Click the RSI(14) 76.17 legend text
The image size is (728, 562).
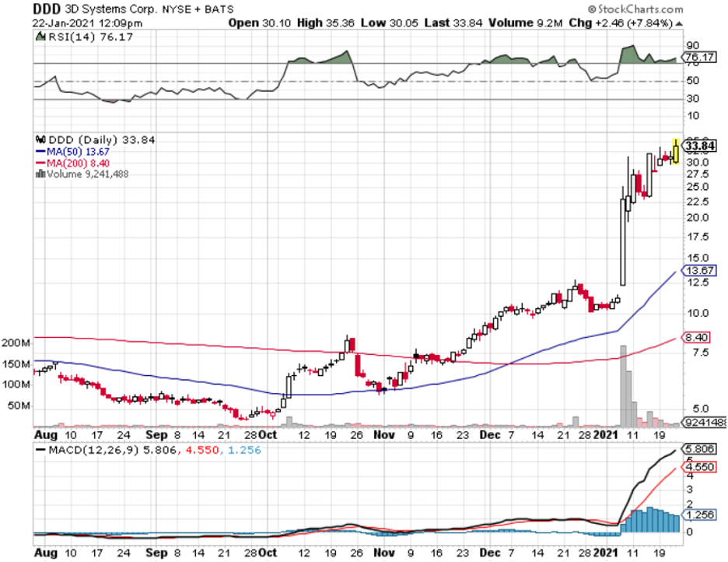click(90, 37)
